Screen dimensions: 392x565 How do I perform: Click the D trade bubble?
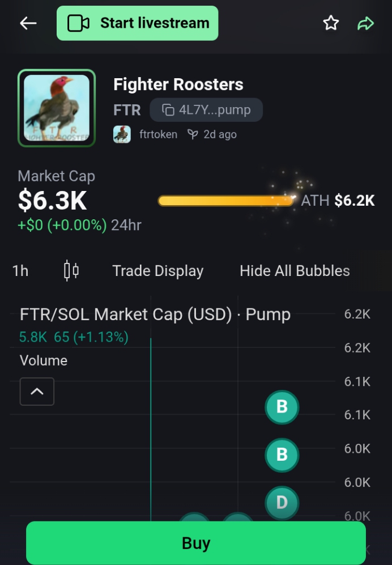(x=282, y=502)
